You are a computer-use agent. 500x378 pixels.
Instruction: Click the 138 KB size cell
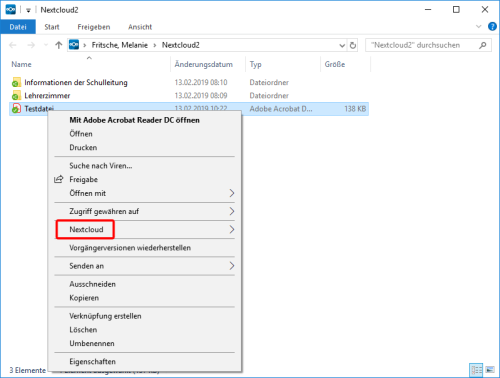pyautogui.click(x=355, y=109)
